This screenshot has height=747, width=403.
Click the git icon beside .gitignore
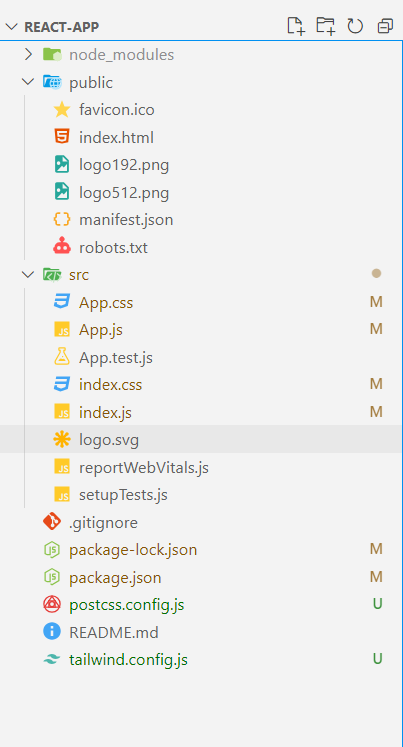pyautogui.click(x=52, y=523)
